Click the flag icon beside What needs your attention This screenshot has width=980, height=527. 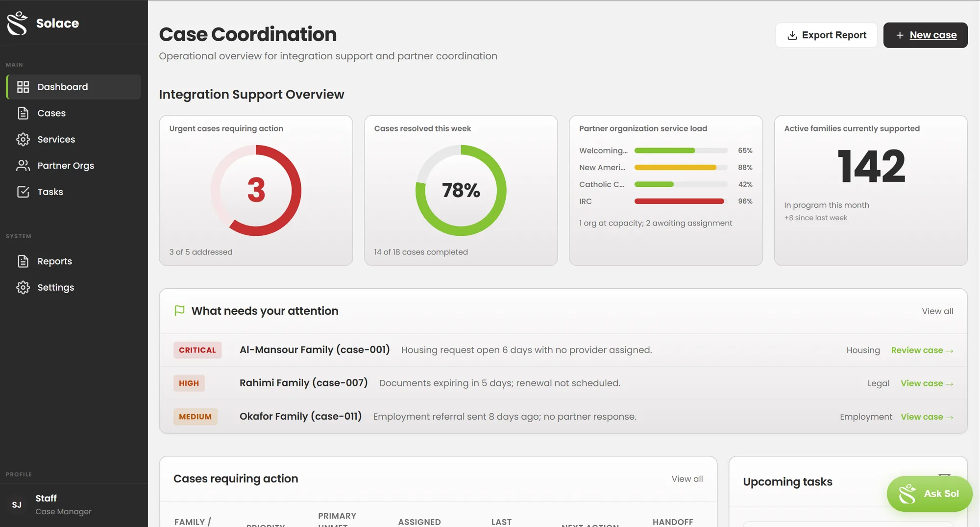[x=179, y=311]
